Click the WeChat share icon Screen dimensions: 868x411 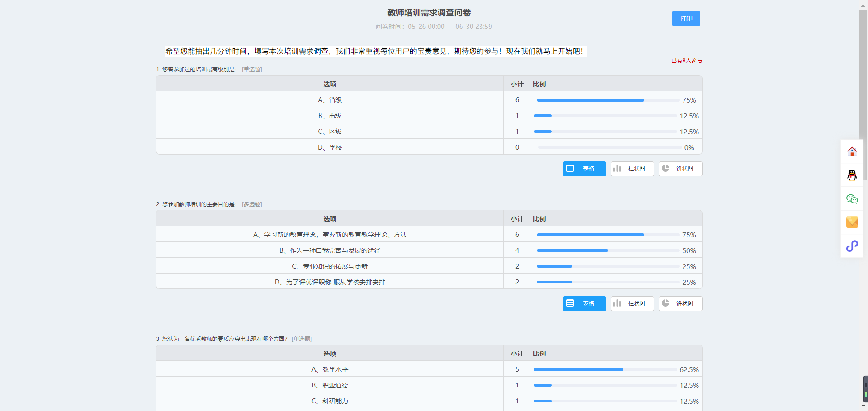tap(852, 199)
